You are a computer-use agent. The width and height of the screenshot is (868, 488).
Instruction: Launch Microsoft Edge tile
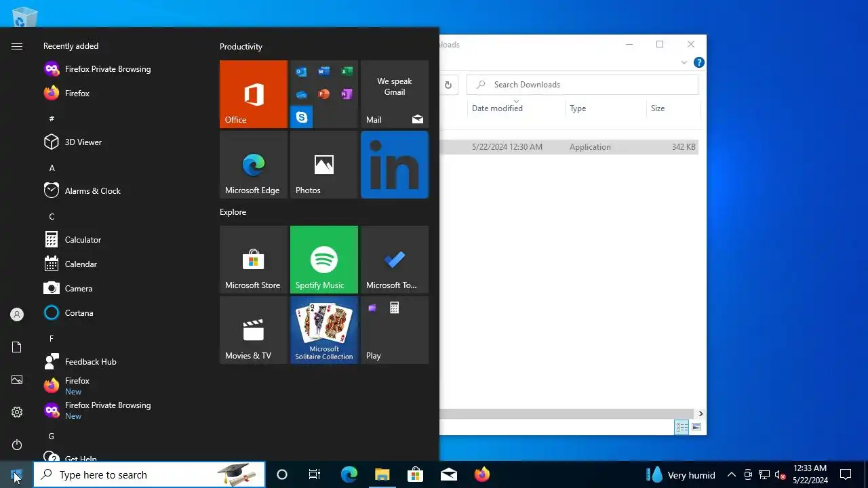(254, 165)
